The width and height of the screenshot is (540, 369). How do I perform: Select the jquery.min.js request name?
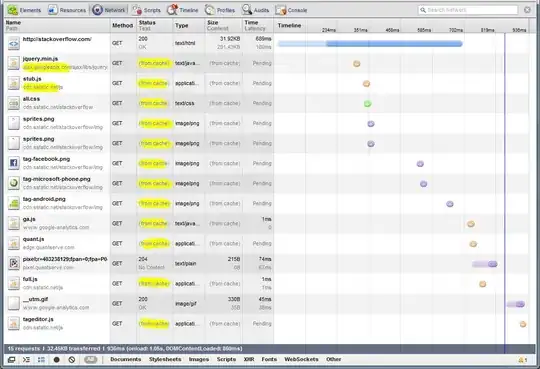point(40,59)
